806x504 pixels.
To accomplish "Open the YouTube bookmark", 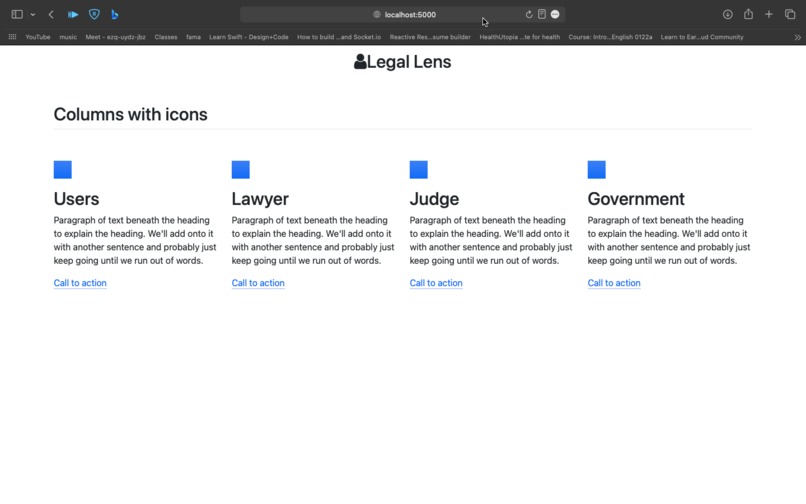I will [38, 37].
